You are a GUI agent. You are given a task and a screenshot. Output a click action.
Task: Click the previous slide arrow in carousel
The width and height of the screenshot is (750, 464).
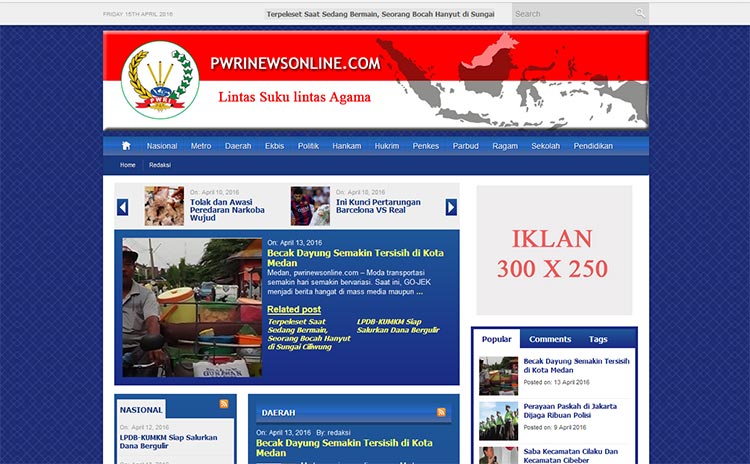tap(123, 207)
